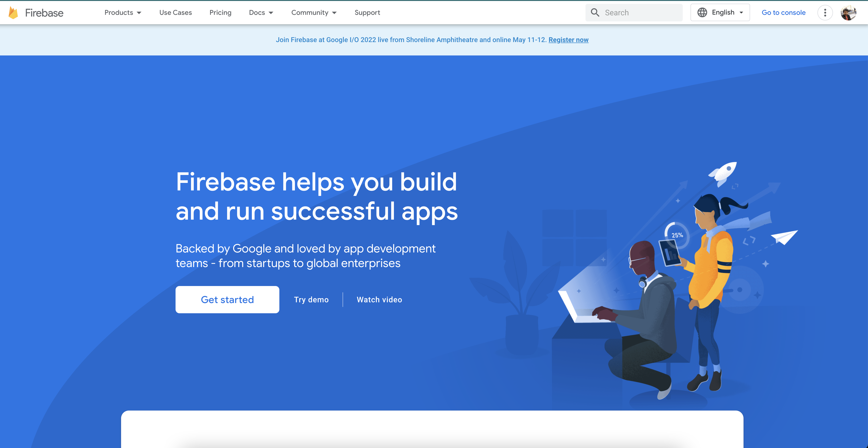Open the three-dot more options menu

(825, 12)
